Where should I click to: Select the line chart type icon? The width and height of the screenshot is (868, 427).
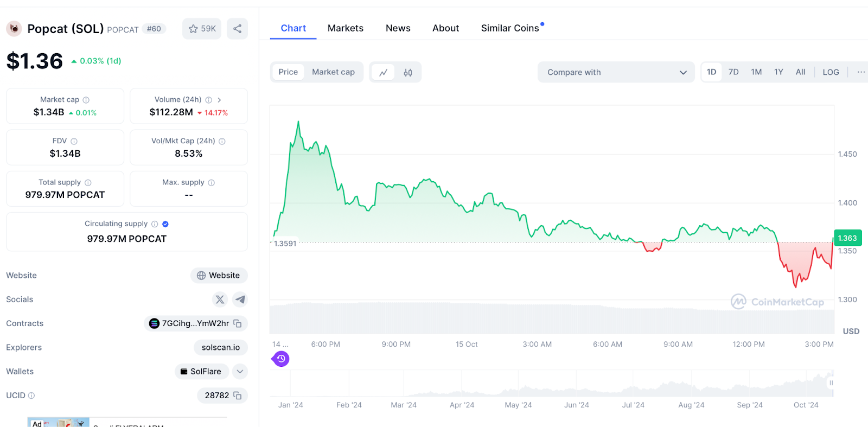pyautogui.click(x=383, y=73)
